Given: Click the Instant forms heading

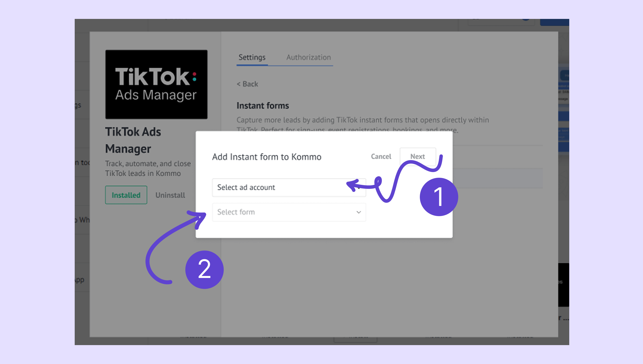Looking at the screenshot, I should (x=263, y=106).
